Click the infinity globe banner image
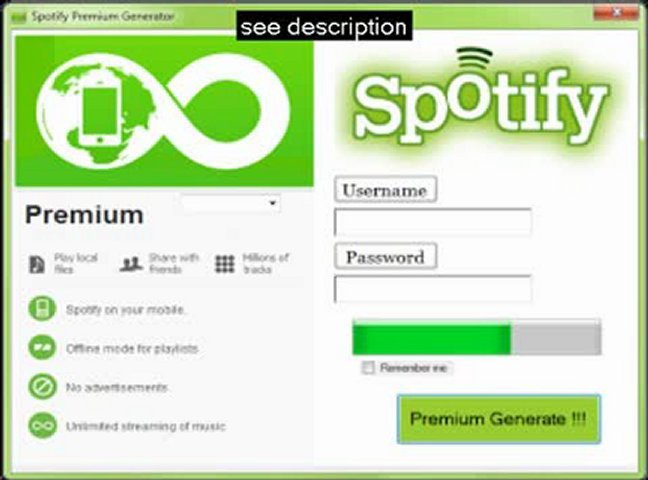The width and height of the screenshot is (648, 480). coord(164,111)
